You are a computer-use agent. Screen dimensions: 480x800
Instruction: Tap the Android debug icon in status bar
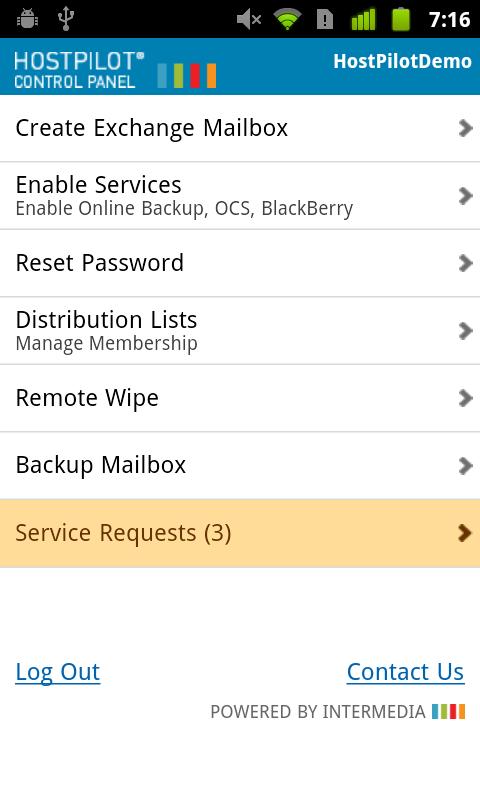click(27, 19)
